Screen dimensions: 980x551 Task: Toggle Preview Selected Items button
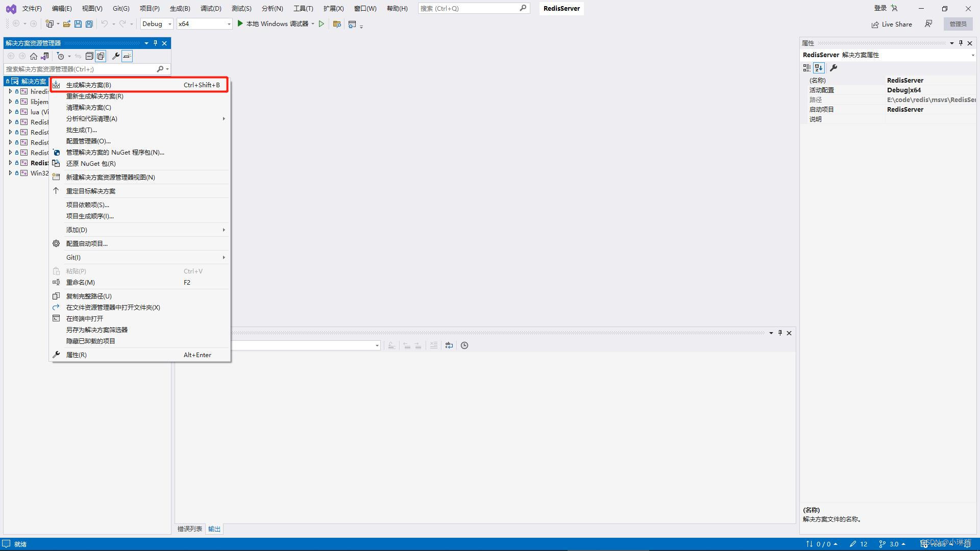pos(127,56)
